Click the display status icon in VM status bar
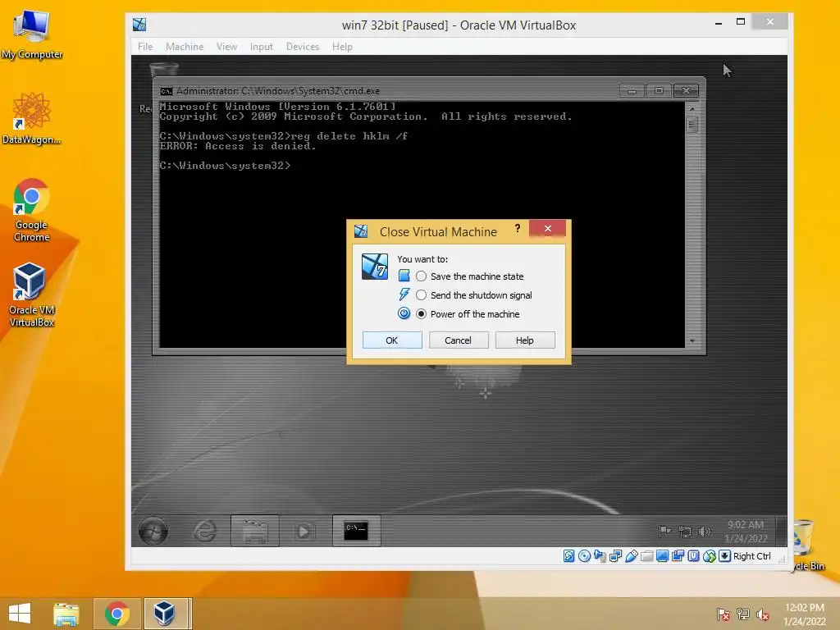Viewport: 840px width, 630px height. (x=662, y=556)
